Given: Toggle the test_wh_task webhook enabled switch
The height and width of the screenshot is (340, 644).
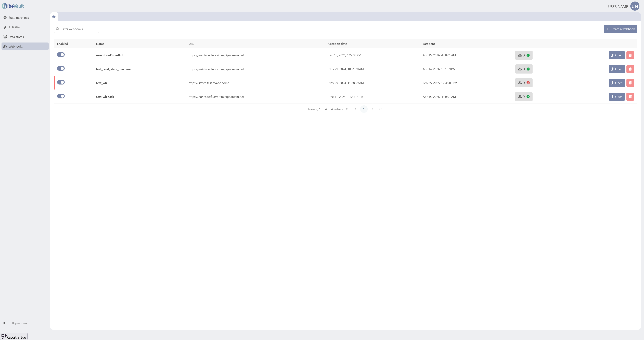Looking at the screenshot, I should click(61, 96).
